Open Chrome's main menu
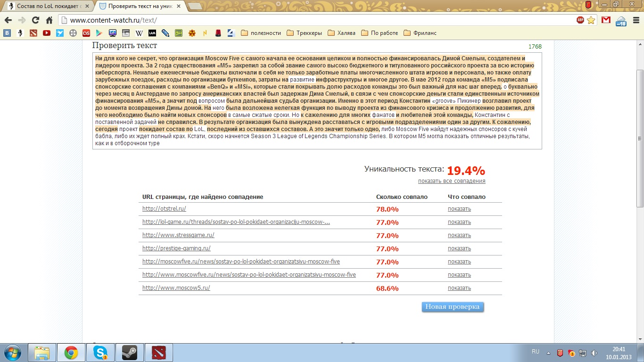Image resolution: width=644 pixels, height=362 pixels. pos(635,20)
